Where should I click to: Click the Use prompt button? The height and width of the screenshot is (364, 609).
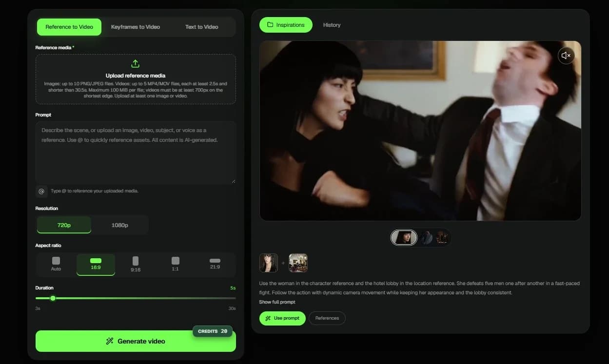(282, 318)
